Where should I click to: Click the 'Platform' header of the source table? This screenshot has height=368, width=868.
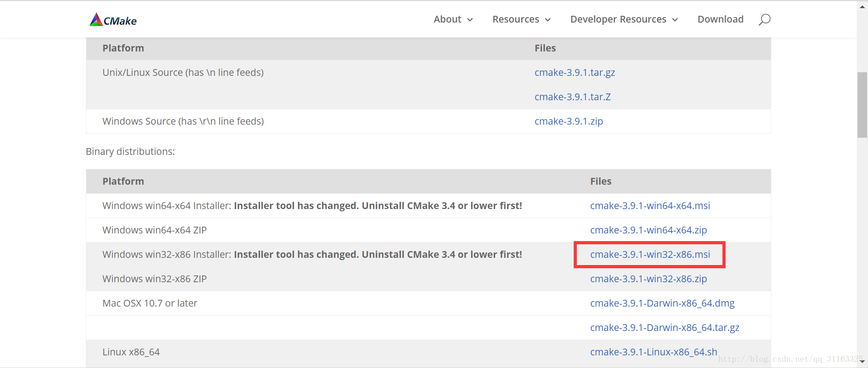point(123,48)
